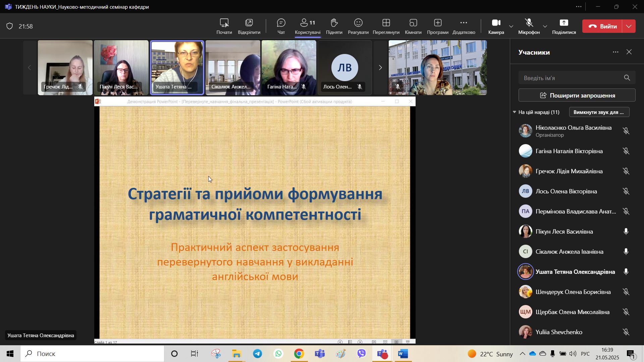
Task: Open the Rooms (Кімнати) icon
Action: [413, 23]
